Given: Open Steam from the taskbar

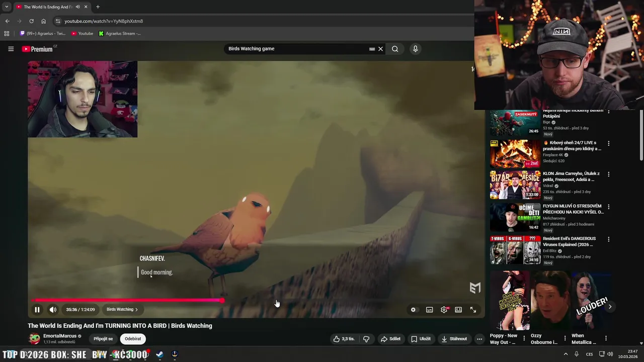Looking at the screenshot, I should (159, 354).
